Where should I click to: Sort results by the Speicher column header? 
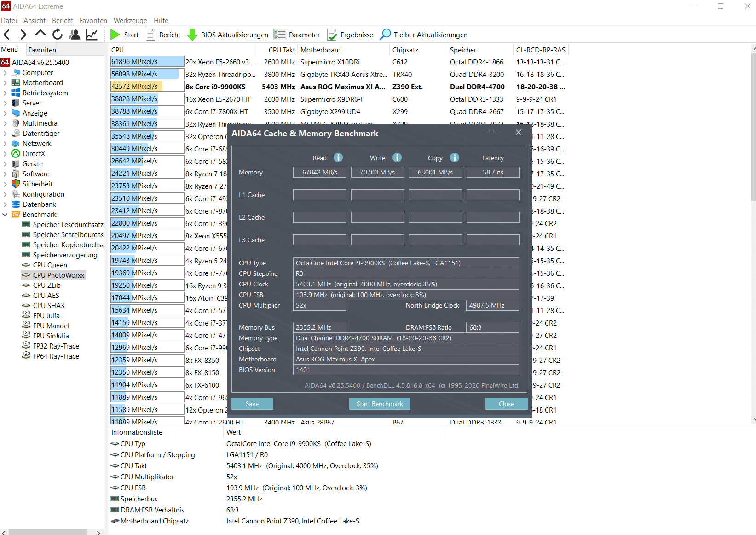tap(479, 50)
